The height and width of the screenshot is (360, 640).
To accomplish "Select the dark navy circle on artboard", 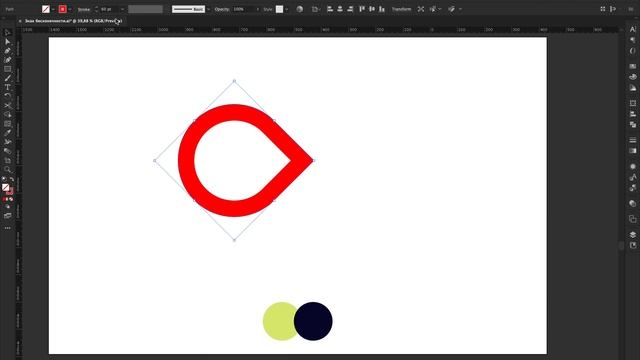I will click(313, 321).
